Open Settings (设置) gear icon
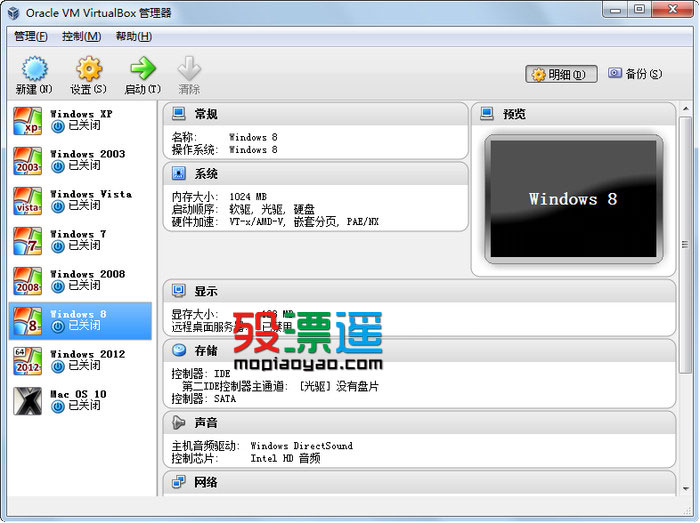 (x=88, y=69)
